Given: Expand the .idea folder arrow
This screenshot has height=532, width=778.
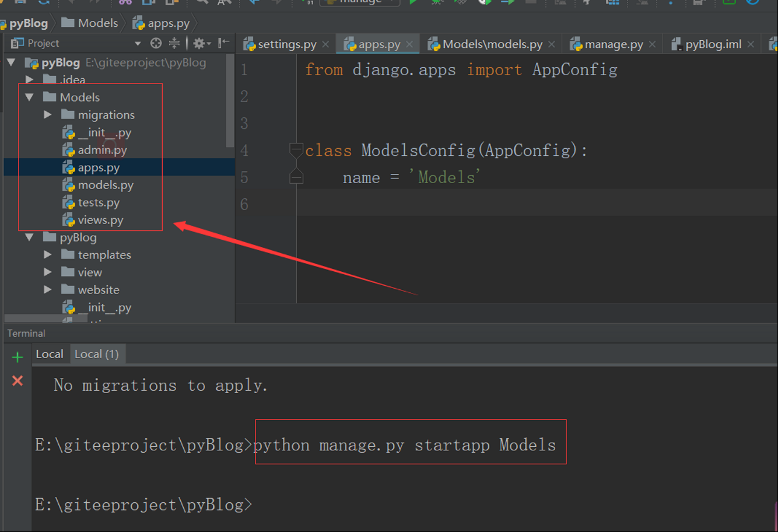Looking at the screenshot, I should coord(30,79).
